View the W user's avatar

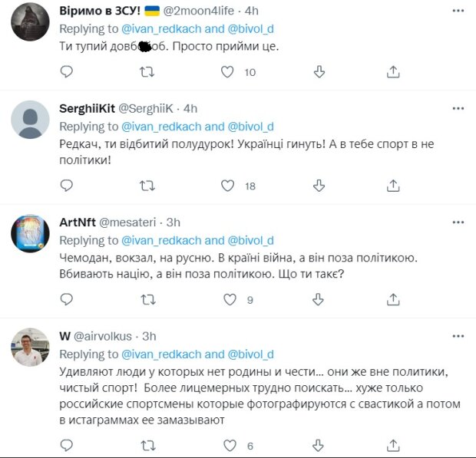pyautogui.click(x=31, y=350)
